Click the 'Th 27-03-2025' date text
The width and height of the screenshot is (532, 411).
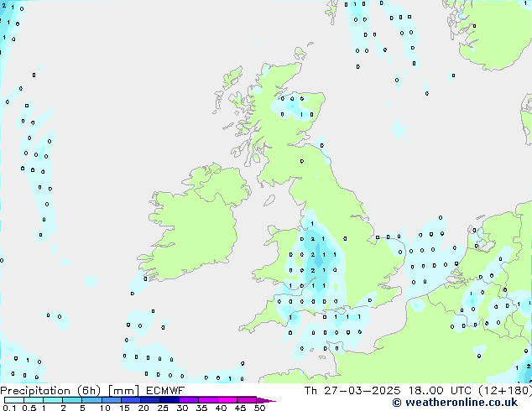[x=352, y=391]
